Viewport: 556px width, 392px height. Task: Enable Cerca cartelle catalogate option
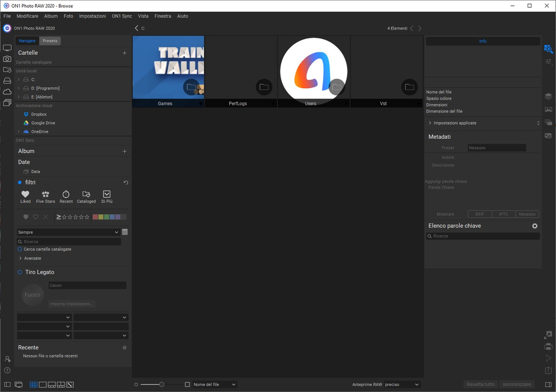pos(20,249)
